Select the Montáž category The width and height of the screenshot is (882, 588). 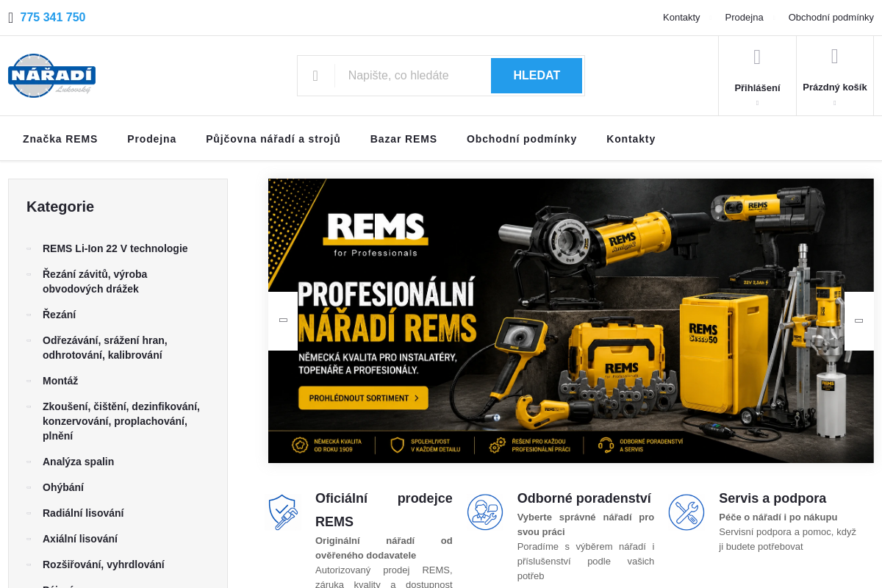click(x=60, y=381)
